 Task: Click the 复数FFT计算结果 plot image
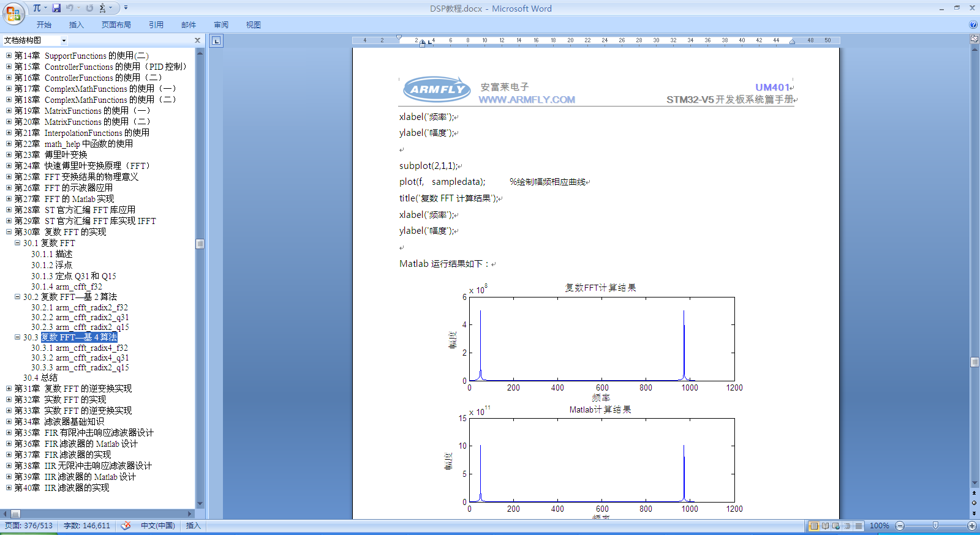coord(595,341)
